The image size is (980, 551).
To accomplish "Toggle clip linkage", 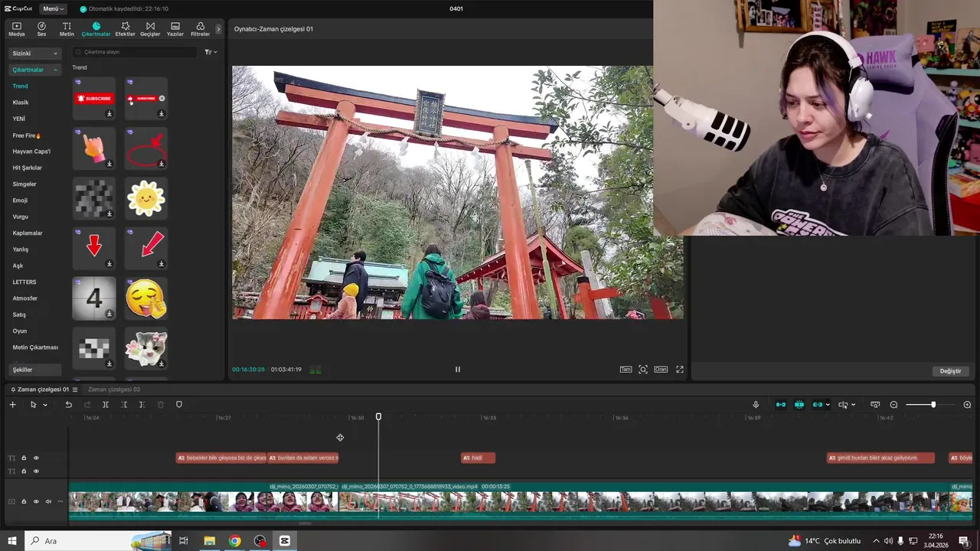I will 818,405.
